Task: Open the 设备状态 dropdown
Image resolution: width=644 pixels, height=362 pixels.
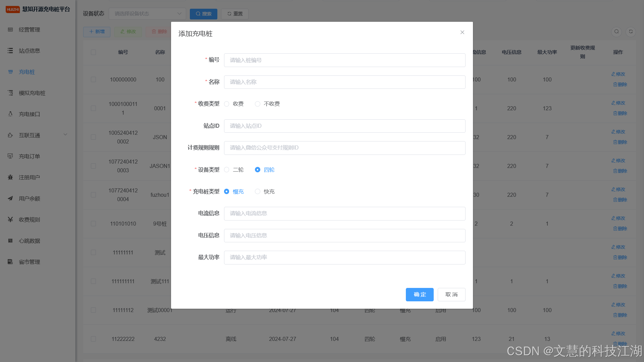Action: pyautogui.click(x=147, y=14)
